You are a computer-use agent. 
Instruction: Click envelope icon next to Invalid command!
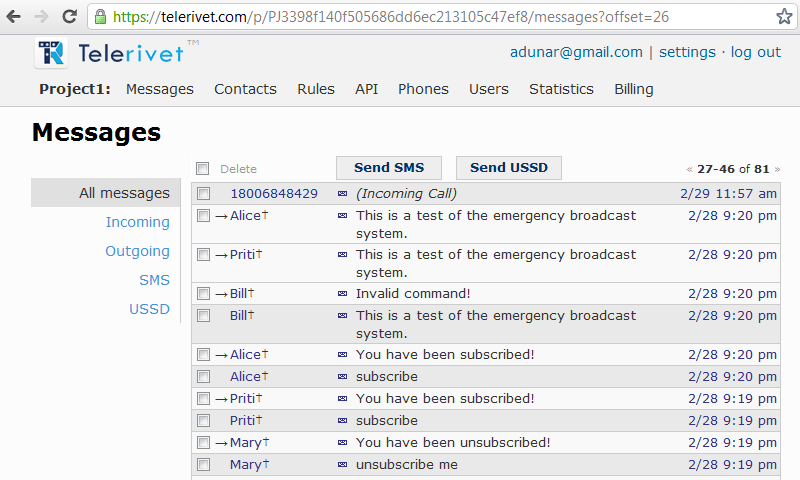click(x=342, y=294)
